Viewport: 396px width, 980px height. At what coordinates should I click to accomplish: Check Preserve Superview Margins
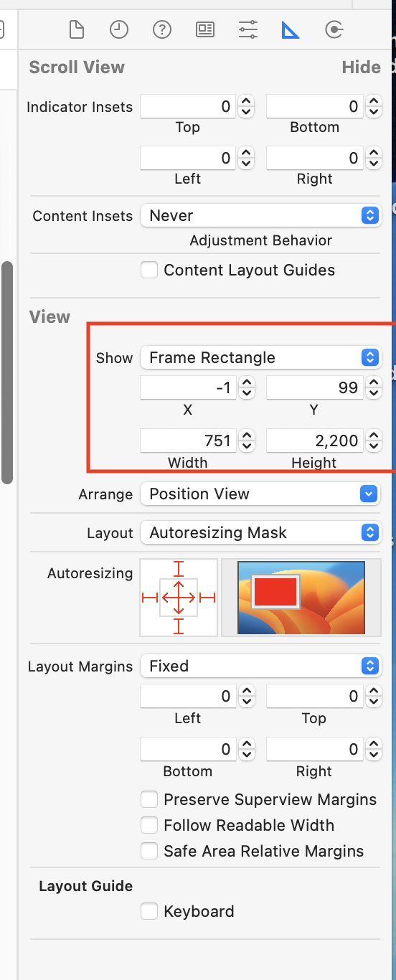[x=149, y=800]
